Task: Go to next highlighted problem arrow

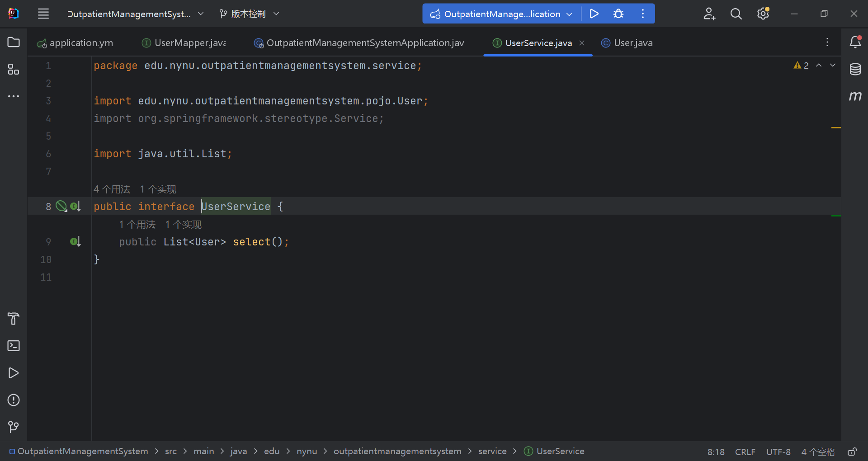Action: click(833, 66)
